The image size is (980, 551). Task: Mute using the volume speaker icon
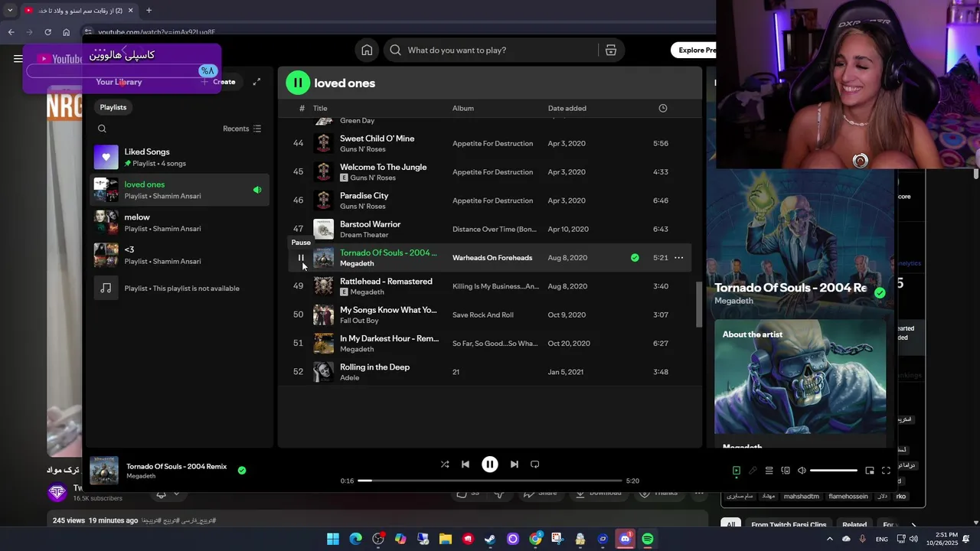[x=802, y=471]
